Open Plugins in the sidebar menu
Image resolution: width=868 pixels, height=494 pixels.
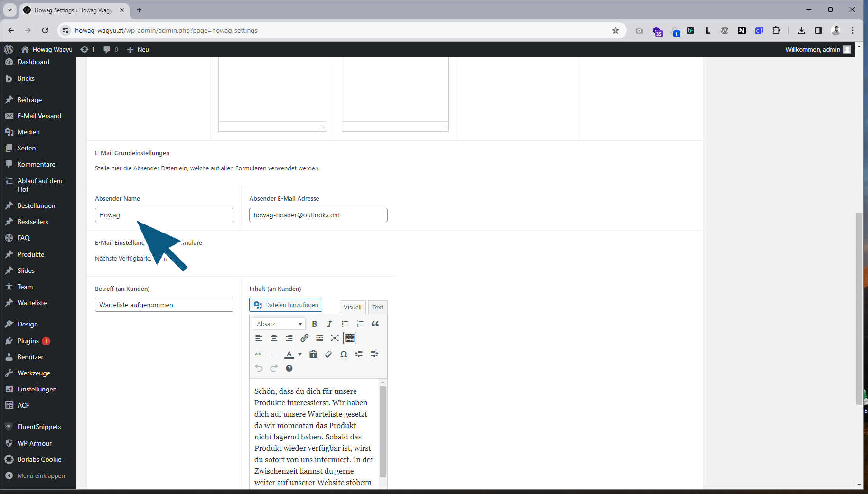tap(28, 341)
